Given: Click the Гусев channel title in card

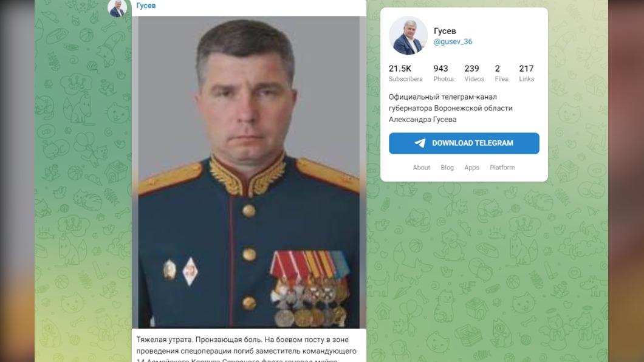Looking at the screenshot, I should (x=444, y=31).
